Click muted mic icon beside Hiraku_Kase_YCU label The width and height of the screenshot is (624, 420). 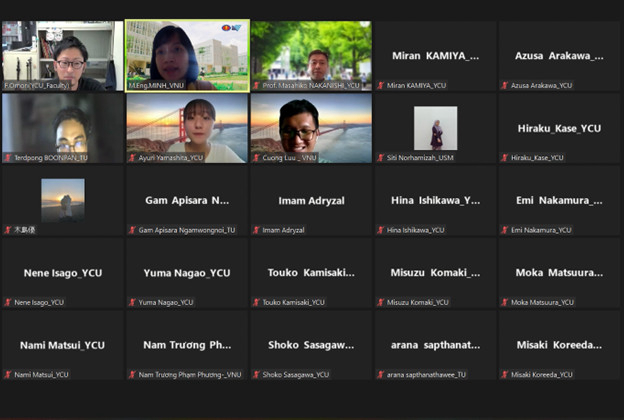(505, 158)
